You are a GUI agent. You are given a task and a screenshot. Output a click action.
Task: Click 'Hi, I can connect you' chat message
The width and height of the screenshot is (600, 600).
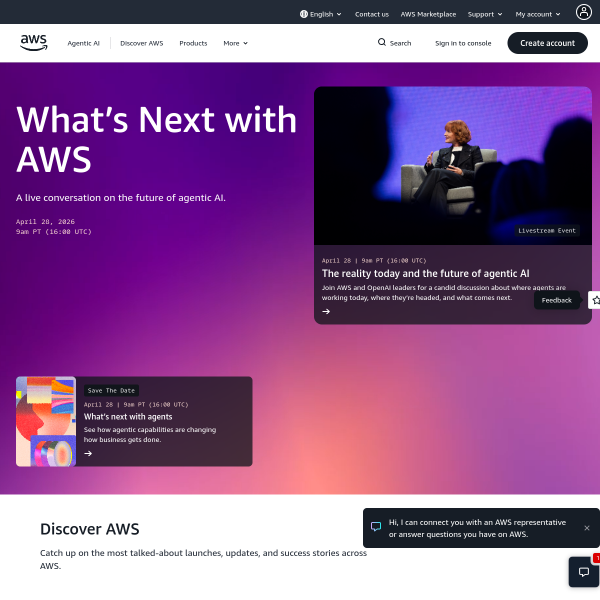tap(477, 528)
